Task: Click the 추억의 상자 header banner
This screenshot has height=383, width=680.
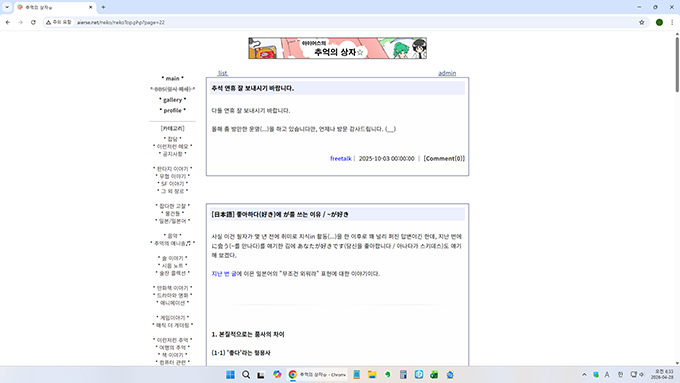Action: coord(337,48)
